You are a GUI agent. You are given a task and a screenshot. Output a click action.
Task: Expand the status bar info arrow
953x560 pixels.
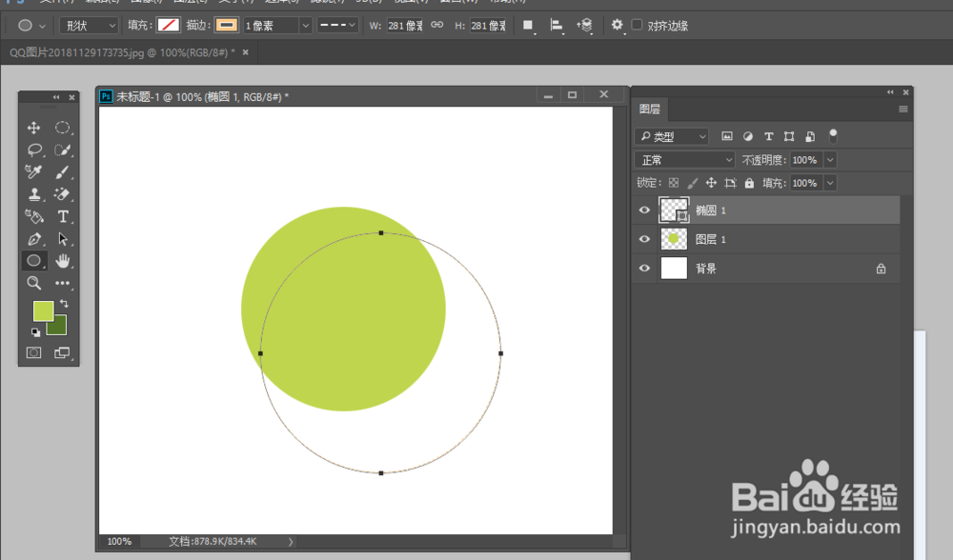point(291,541)
